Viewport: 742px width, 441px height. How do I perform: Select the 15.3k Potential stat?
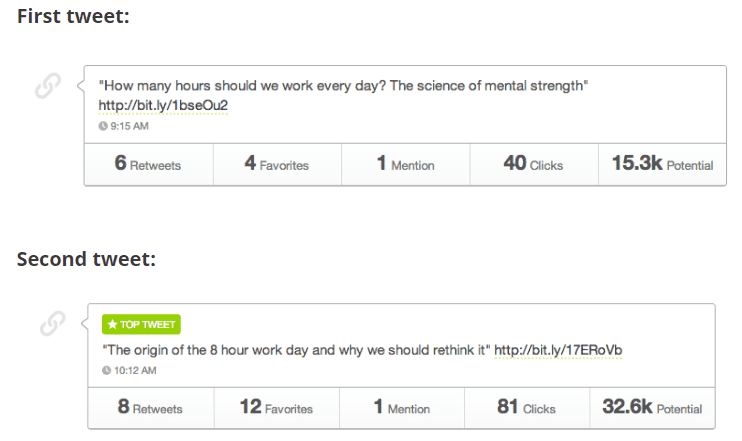[x=662, y=164]
